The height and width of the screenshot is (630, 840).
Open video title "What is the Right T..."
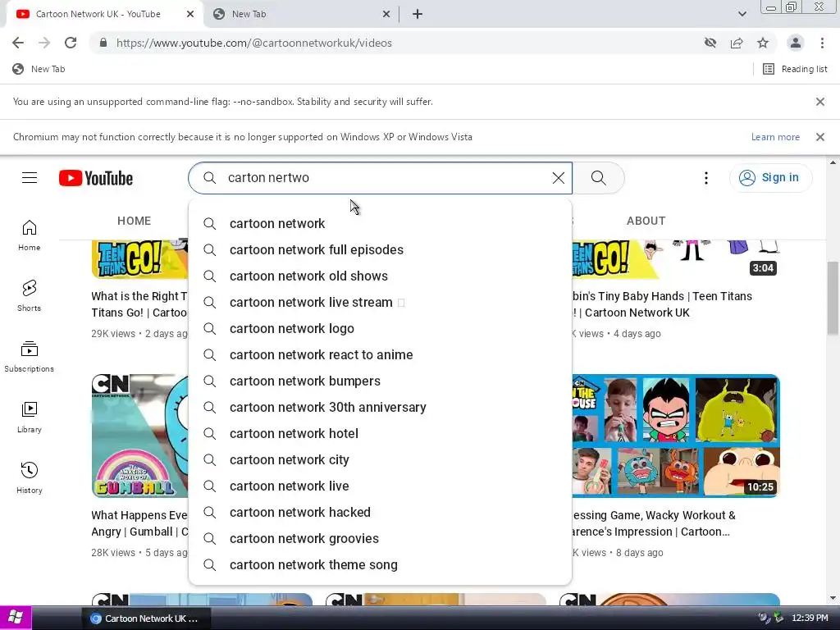(139, 304)
